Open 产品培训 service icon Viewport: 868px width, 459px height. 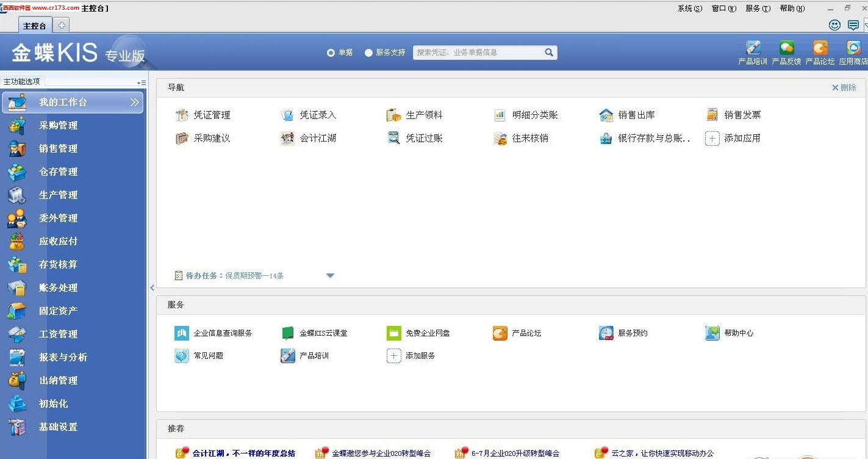[287, 356]
